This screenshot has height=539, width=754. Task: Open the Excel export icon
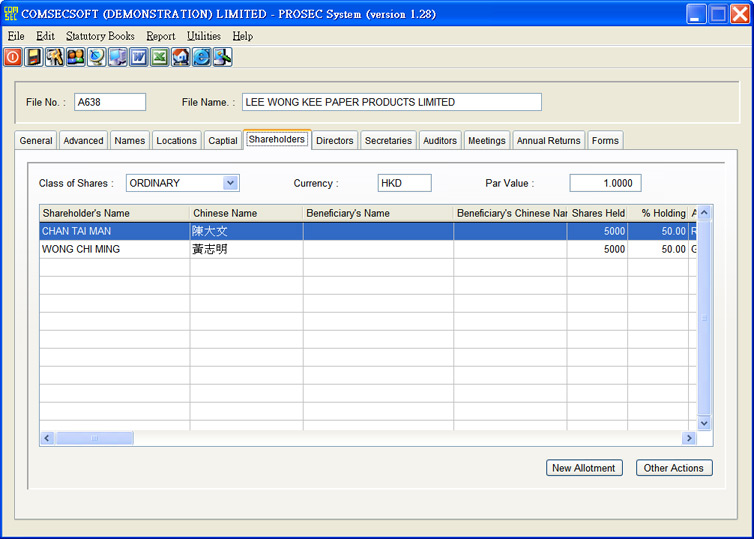coord(159,58)
